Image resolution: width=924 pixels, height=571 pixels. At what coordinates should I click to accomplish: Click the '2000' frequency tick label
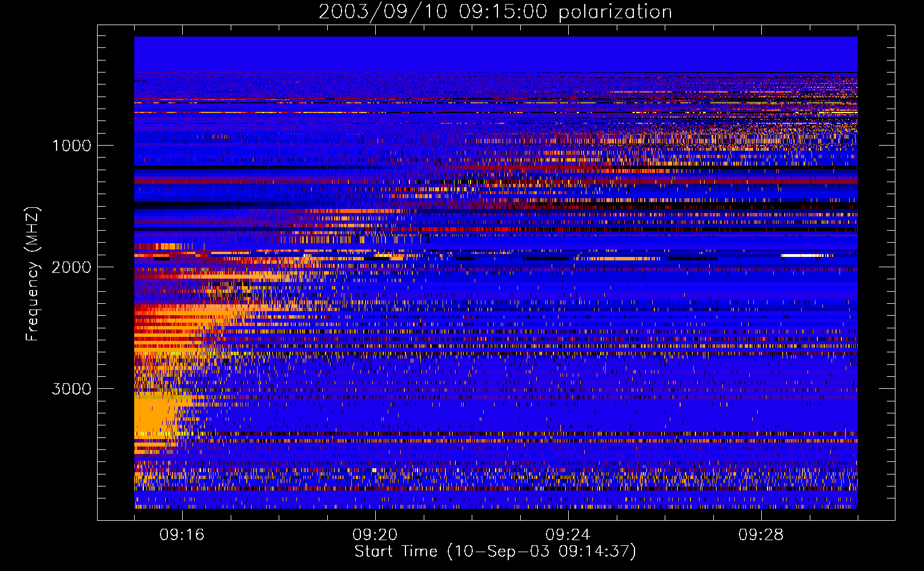[x=71, y=267]
